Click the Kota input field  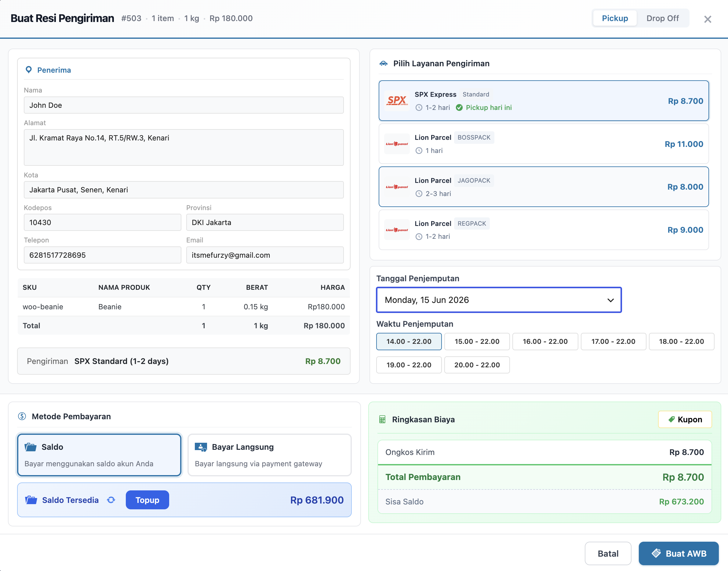pyautogui.click(x=184, y=190)
